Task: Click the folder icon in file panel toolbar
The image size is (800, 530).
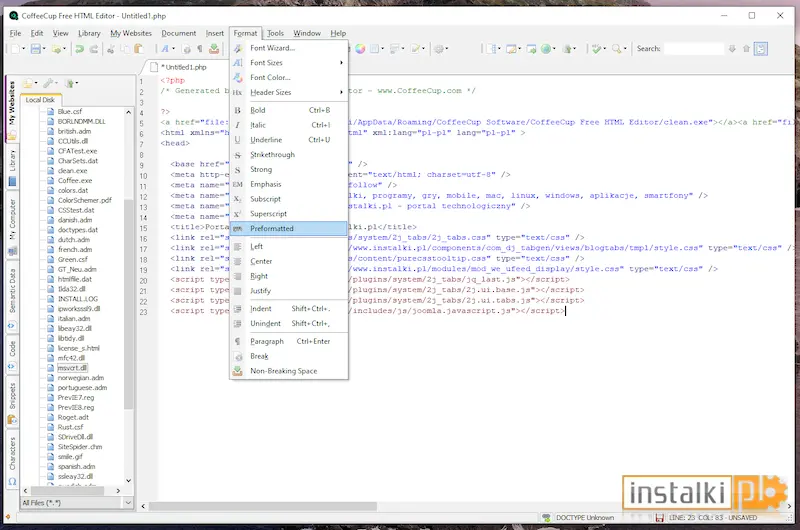Action: tap(28, 83)
